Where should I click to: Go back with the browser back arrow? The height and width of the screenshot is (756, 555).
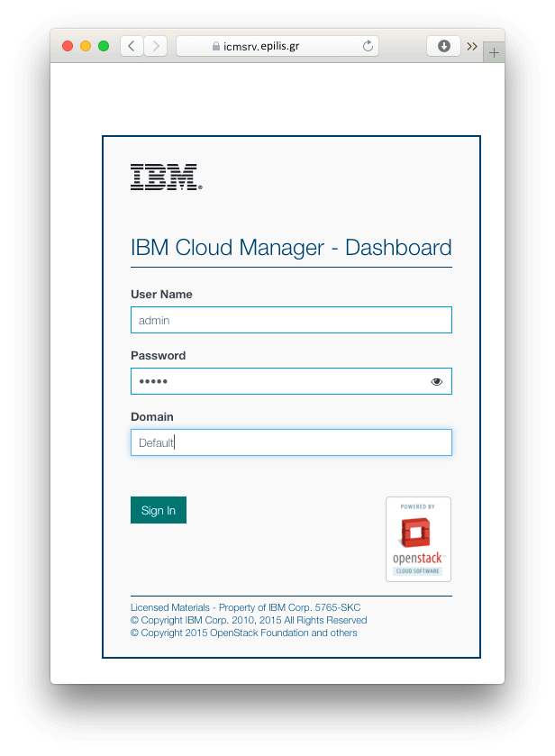132,46
